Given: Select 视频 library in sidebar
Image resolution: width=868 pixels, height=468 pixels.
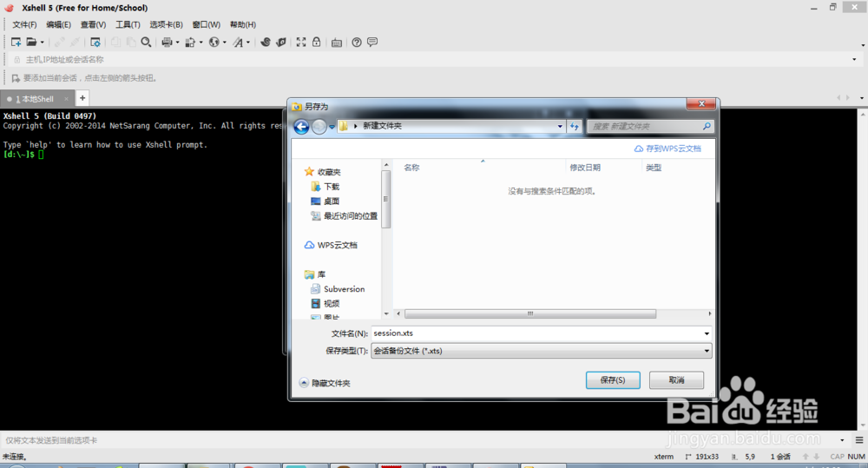Looking at the screenshot, I should [x=325, y=303].
